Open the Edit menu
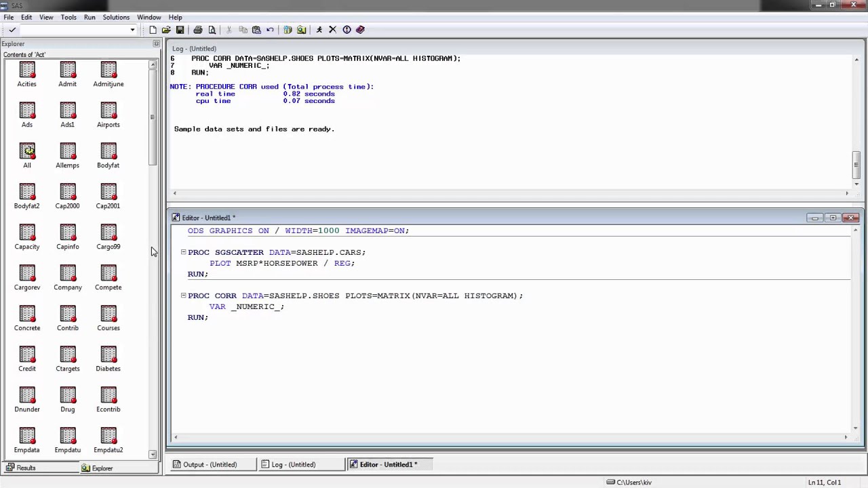The width and height of the screenshot is (868, 488). (26, 17)
